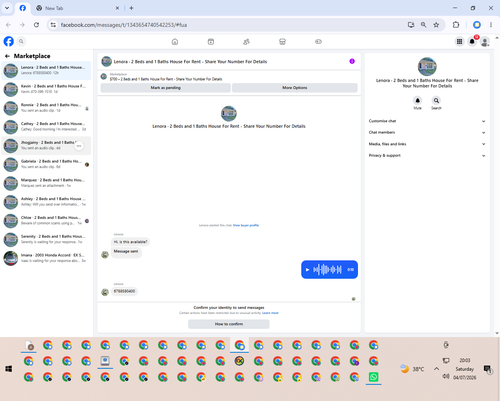Bookmark this page with the star icon

pyautogui.click(x=436, y=25)
